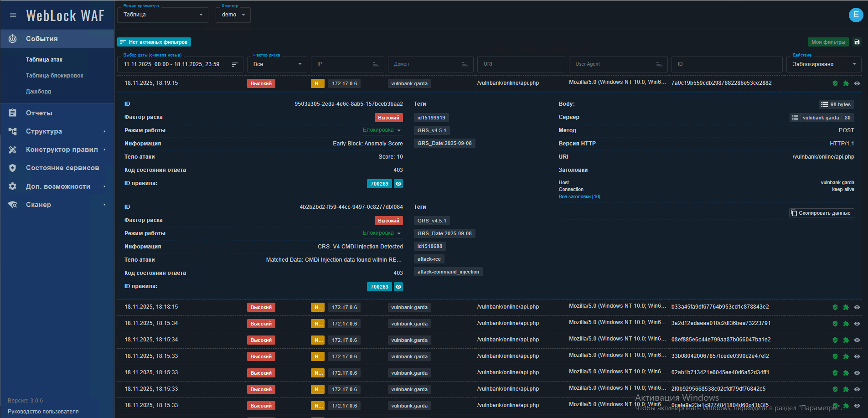Expand the Действие Заблокировано dropdown

pyautogui.click(x=824, y=64)
